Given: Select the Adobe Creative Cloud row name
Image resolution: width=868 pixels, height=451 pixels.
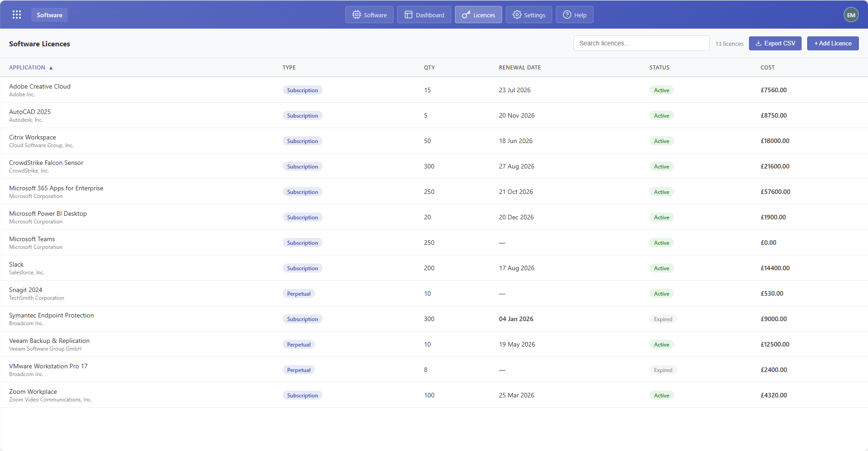Looking at the screenshot, I should pos(40,86).
